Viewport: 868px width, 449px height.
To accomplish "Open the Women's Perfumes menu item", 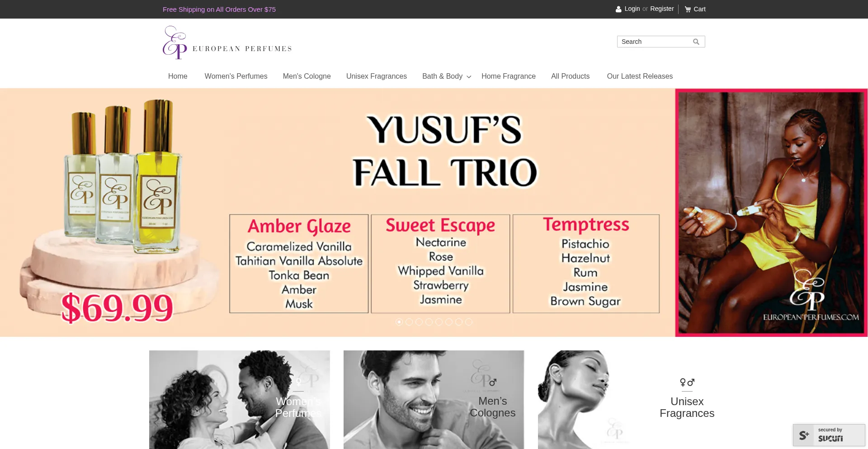I will tap(236, 76).
